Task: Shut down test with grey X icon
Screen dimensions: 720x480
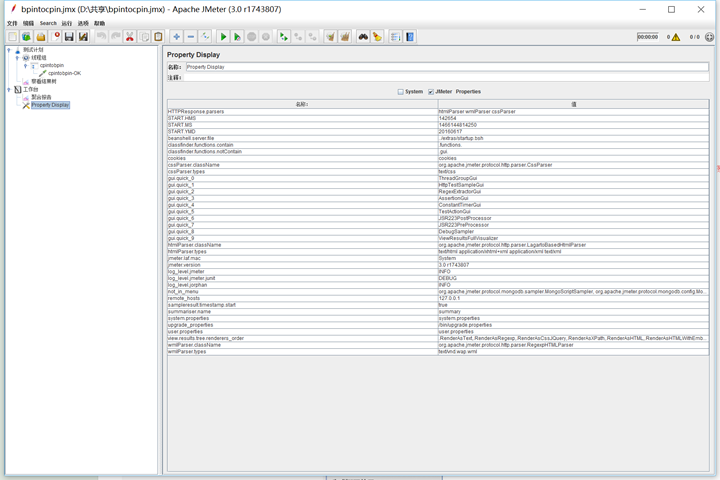Action: pos(266,37)
